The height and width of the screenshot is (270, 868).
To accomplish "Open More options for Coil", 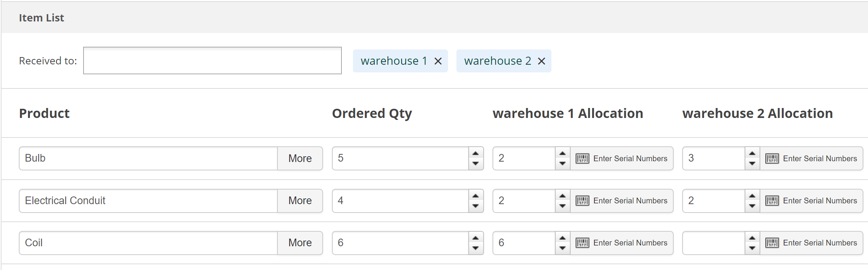I will 300,243.
